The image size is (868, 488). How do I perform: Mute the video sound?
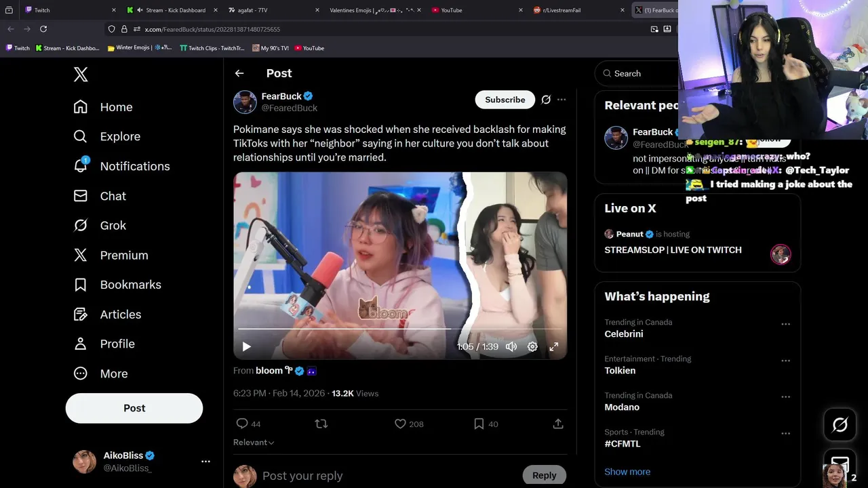511,346
